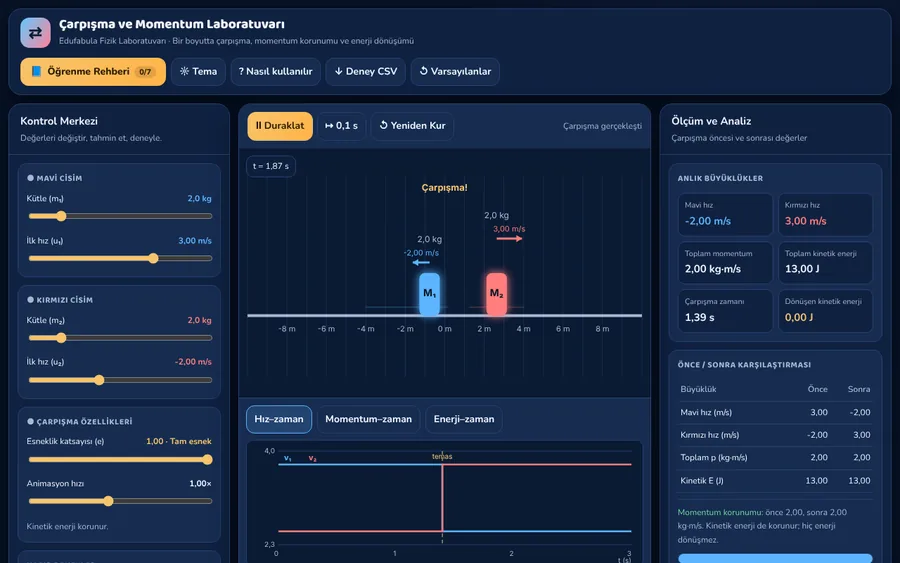Set the Esneklik katsayısı (e) slider

tap(121, 460)
